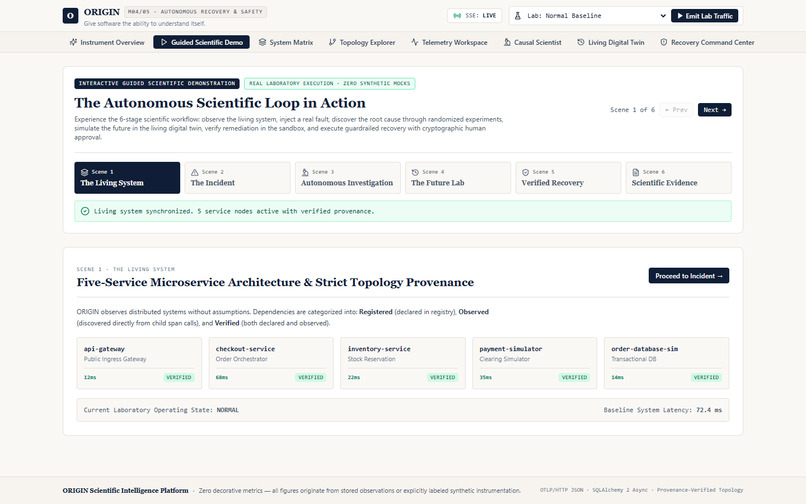Select Scene 5 Verified Recovery
This screenshot has width=806, height=504.
click(x=569, y=178)
